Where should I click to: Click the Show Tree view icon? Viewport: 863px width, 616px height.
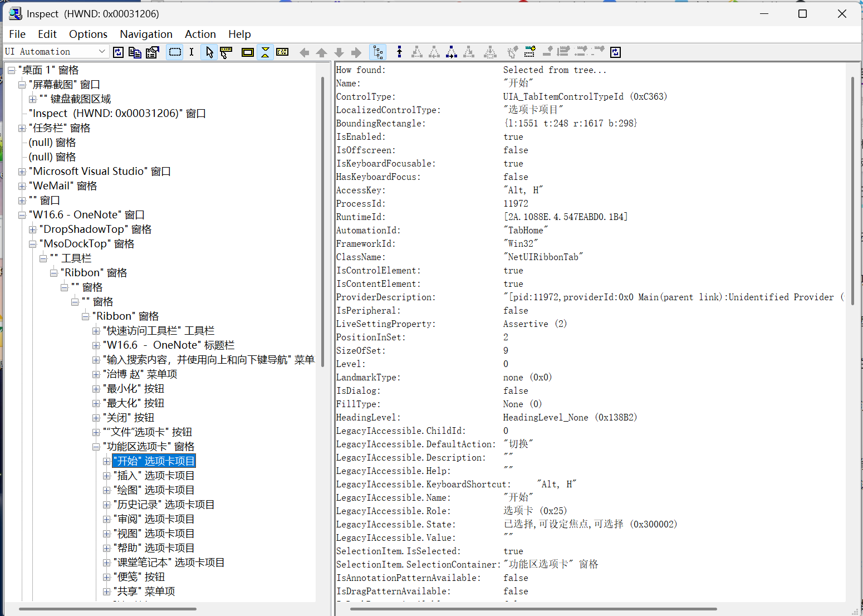[x=378, y=52]
